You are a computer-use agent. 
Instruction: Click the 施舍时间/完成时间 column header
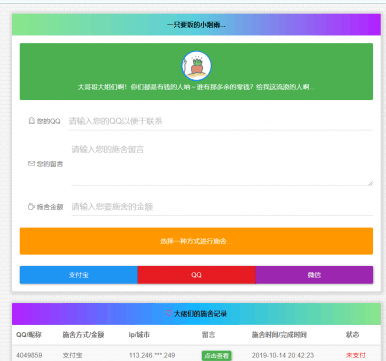279,335
